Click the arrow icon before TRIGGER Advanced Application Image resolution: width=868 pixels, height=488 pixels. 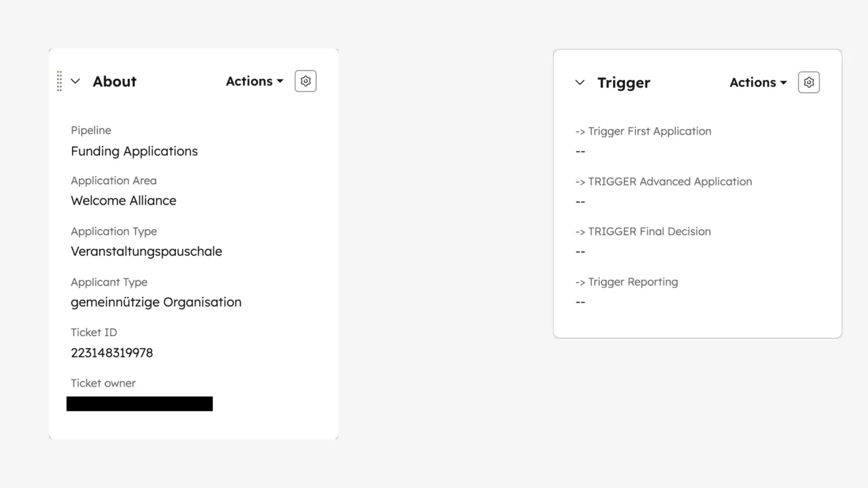tap(580, 181)
